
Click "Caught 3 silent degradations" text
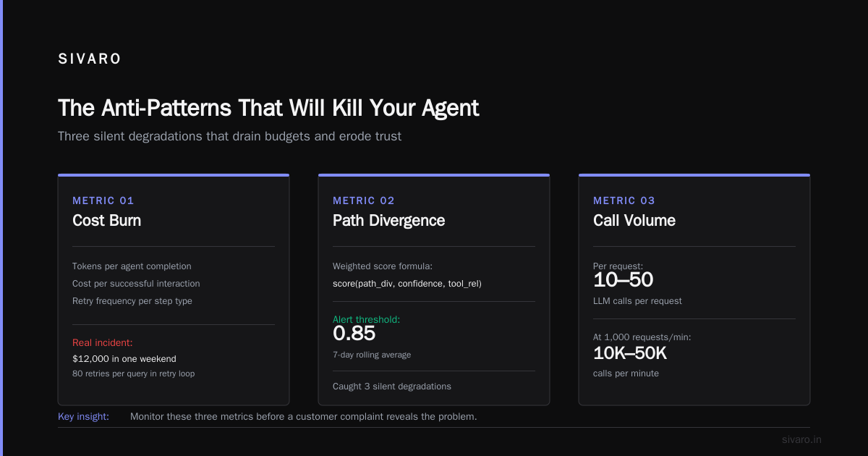click(x=392, y=387)
